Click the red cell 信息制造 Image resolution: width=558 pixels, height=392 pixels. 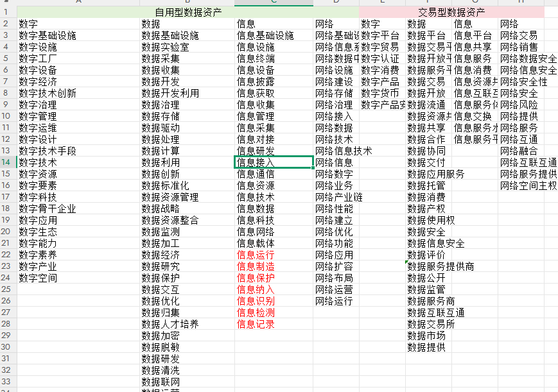tap(274, 266)
